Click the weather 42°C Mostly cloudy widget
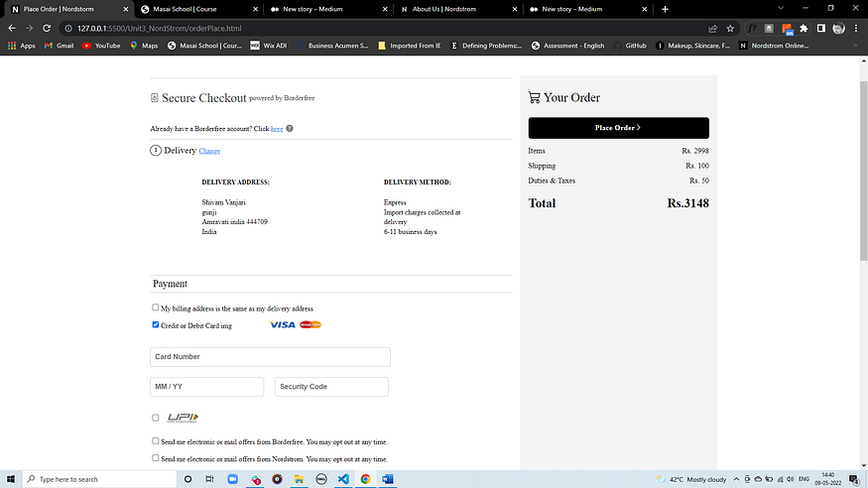 click(x=690, y=479)
